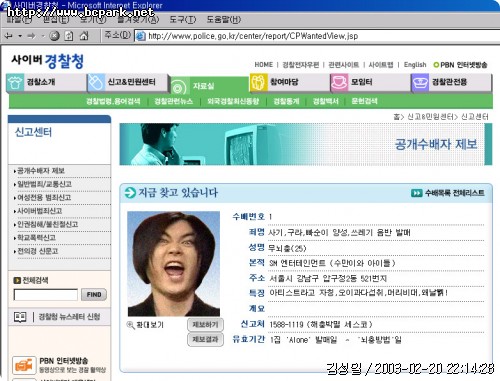Refresh the page using the Refresh icon
Screen dimensions: 500x381
pos(69,36)
